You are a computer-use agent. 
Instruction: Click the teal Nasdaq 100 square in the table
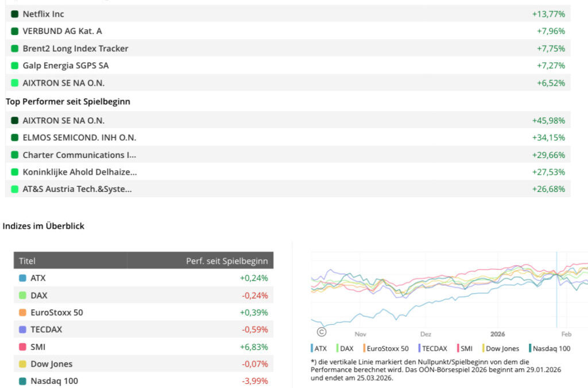[x=22, y=381]
